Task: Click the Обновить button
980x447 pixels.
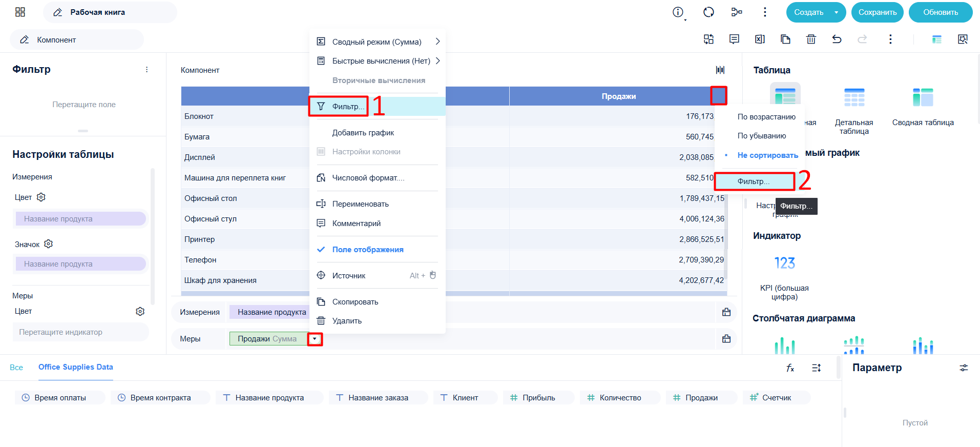Action: click(941, 12)
